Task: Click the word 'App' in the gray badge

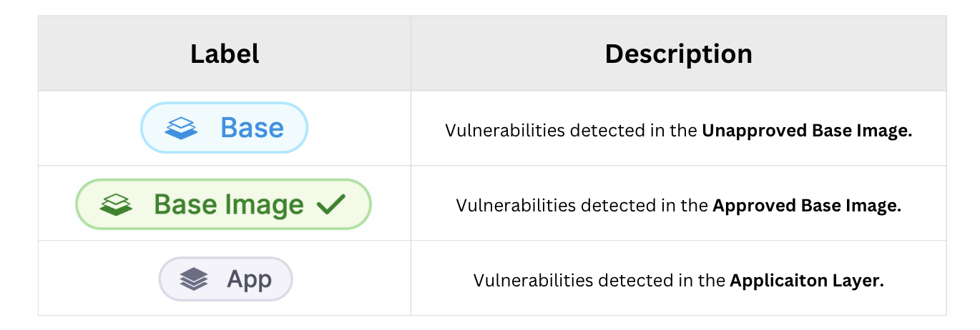Action: click(x=249, y=279)
